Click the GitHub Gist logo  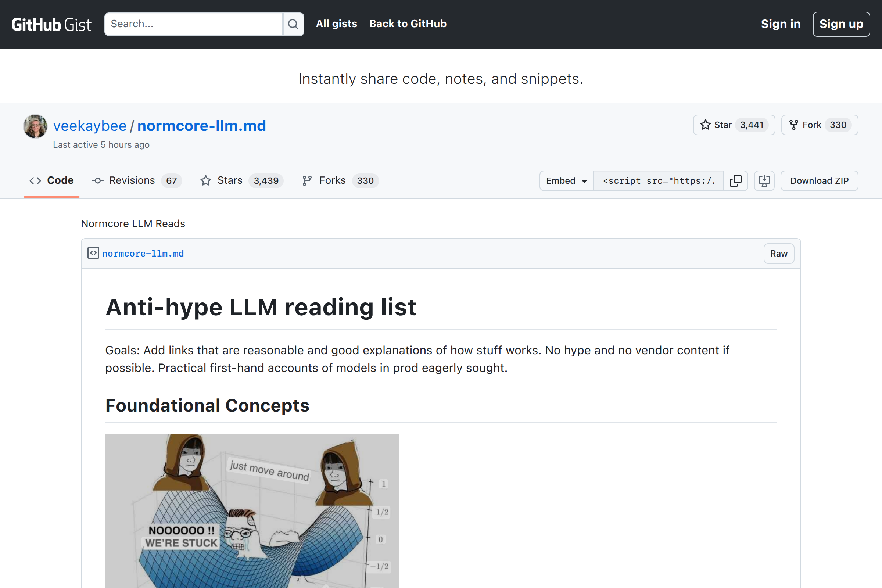point(51,24)
